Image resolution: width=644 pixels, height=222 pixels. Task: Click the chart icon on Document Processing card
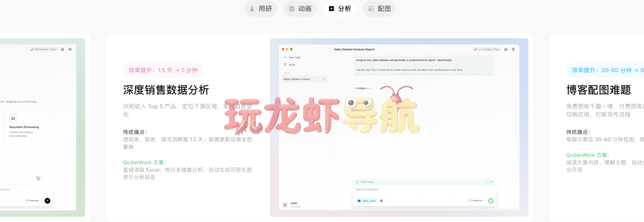tap(13, 118)
